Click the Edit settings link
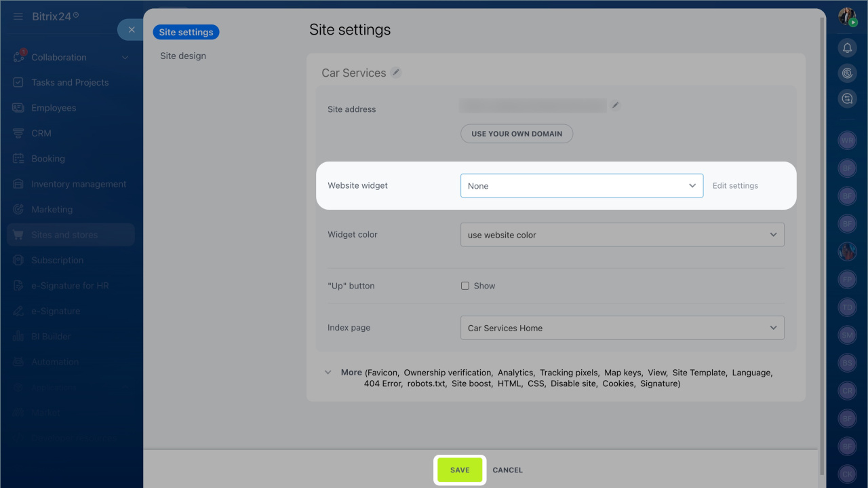868x488 pixels. tap(735, 186)
